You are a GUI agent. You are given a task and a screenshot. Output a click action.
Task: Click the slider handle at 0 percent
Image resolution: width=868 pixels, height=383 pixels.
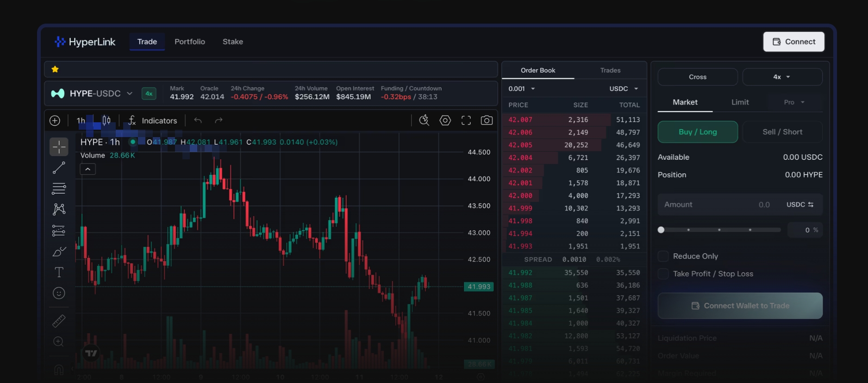coord(661,230)
